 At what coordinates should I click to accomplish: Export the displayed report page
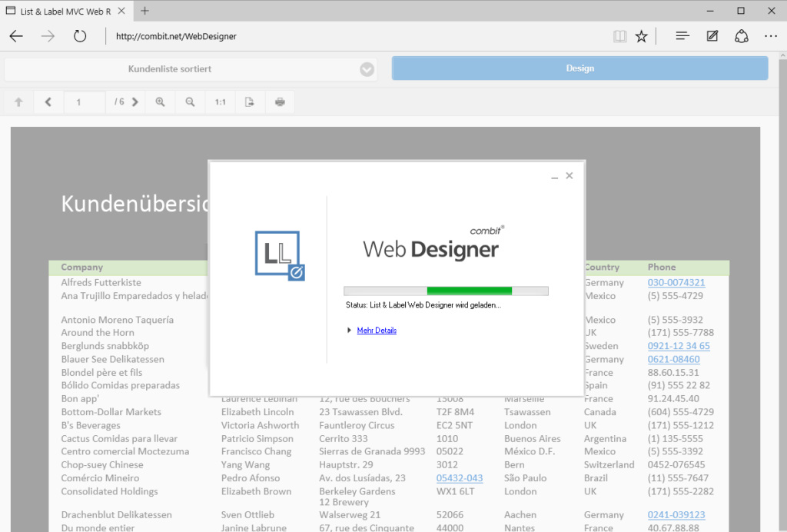point(249,101)
